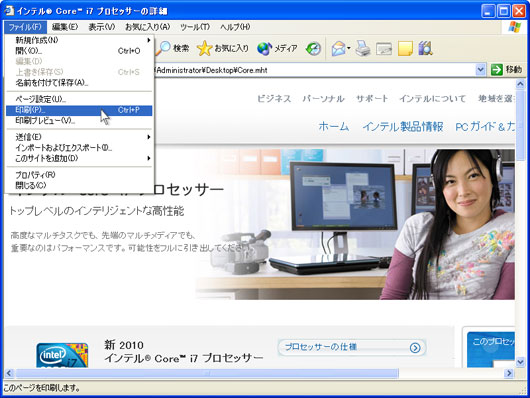Image resolution: width=530 pixels, height=398 pixels.
Task: Click the vertical scrollbar up arrow
Action: pos(521,83)
